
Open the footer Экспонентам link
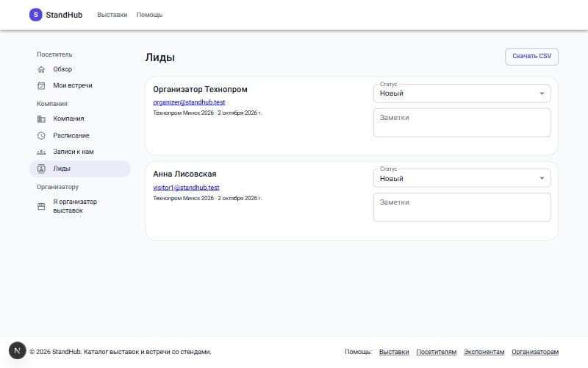[484, 352]
